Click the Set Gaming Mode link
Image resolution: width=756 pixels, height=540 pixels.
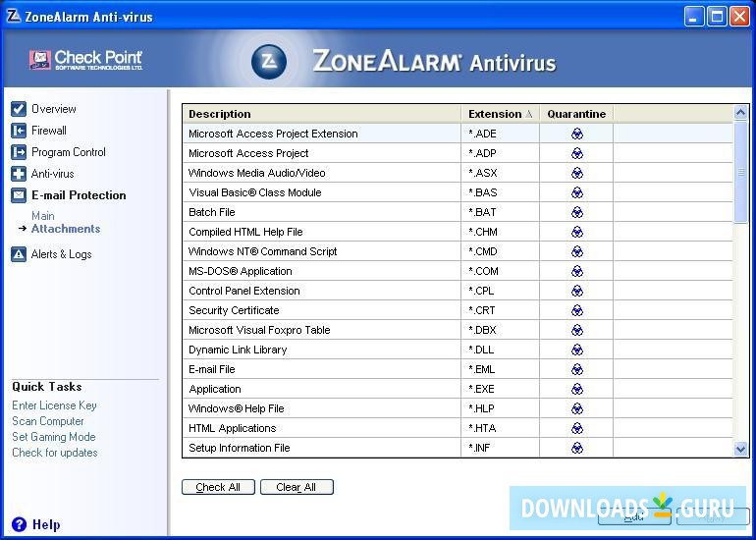pos(54,437)
